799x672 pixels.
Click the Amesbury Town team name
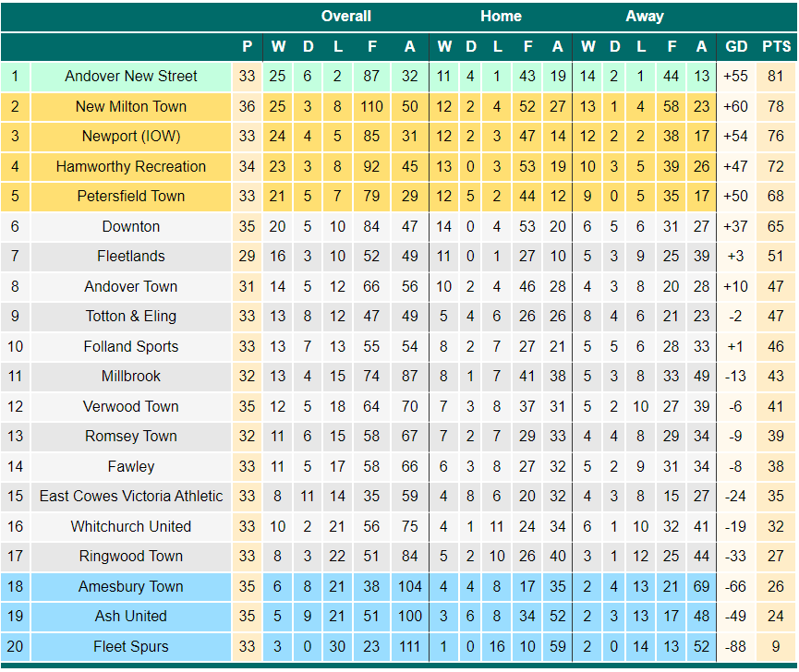click(131, 586)
